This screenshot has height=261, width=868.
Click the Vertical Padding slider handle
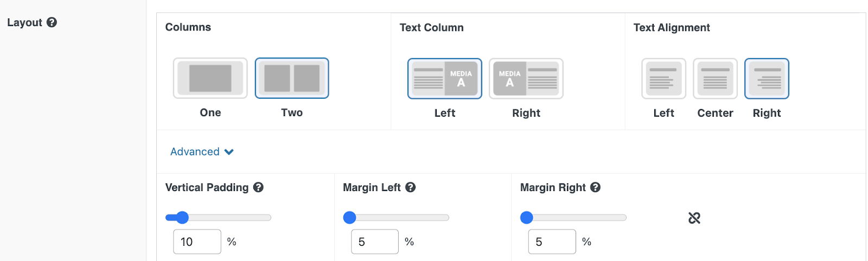coord(182,218)
